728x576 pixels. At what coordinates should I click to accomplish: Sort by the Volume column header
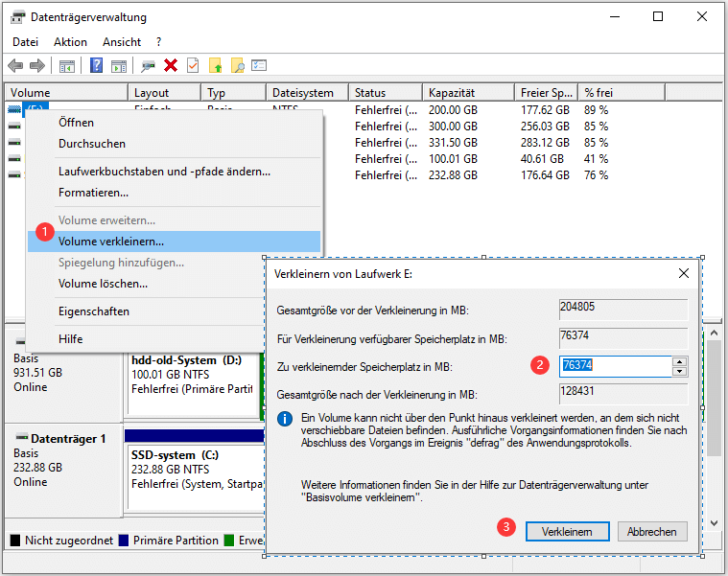click(x=66, y=93)
